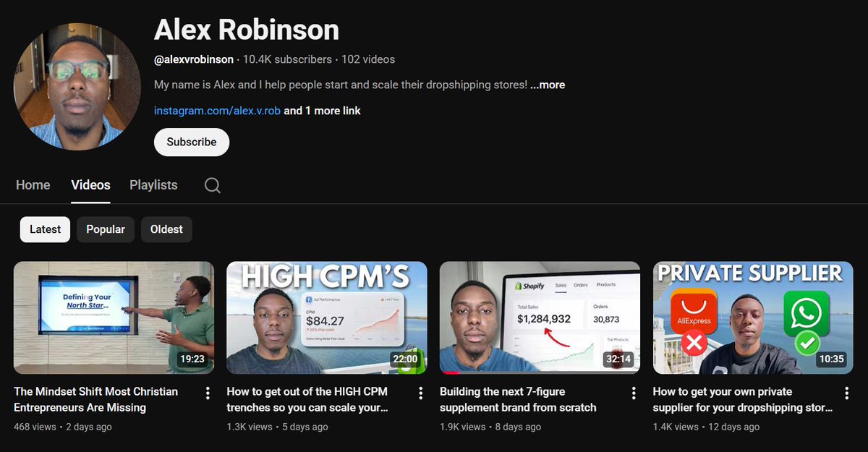Click the 32:14 duration badge
868x452 pixels.
click(x=618, y=359)
